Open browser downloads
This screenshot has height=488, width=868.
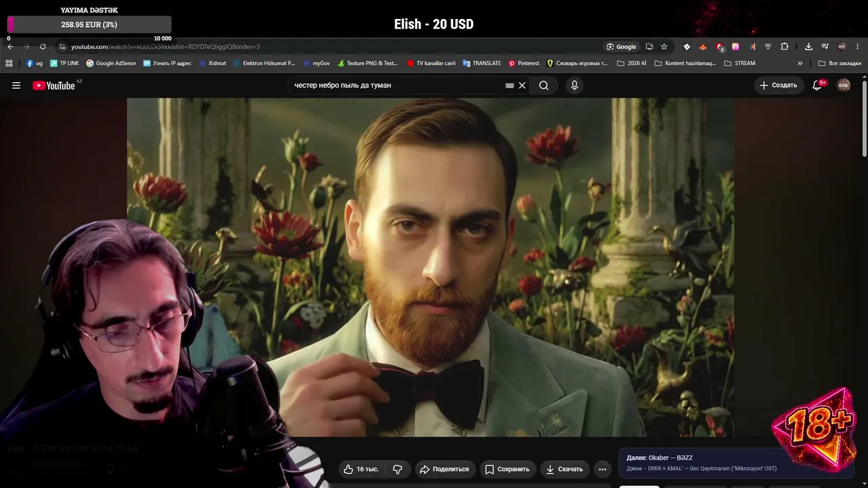point(808,47)
